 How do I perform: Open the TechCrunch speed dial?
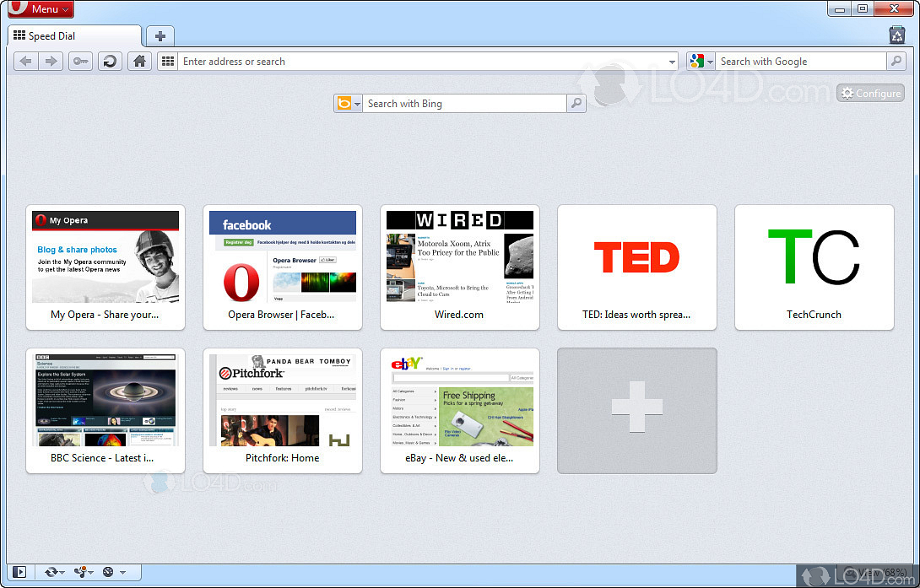click(814, 267)
